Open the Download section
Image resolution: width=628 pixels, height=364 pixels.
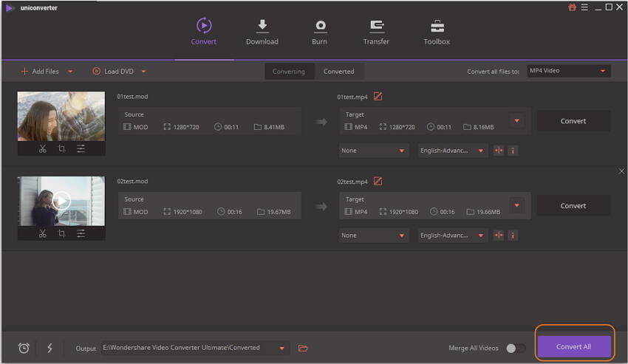[262, 32]
